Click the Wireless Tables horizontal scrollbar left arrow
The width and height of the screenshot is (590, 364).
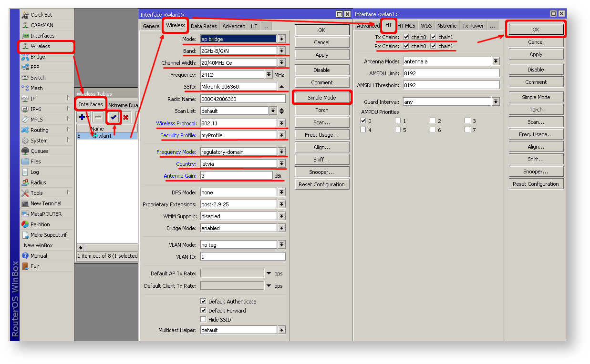click(80, 248)
